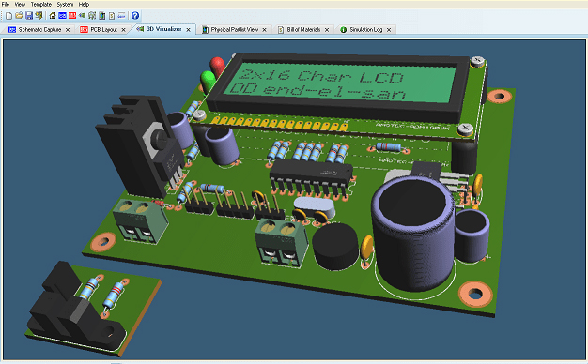Click the blue Help question mark icon

click(x=135, y=15)
